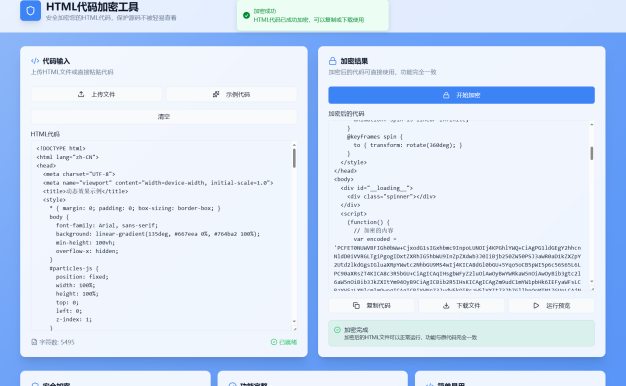The width and height of the screenshot is (626, 386).
Task: Click the green check icon in success toast
Action: [x=246, y=15]
